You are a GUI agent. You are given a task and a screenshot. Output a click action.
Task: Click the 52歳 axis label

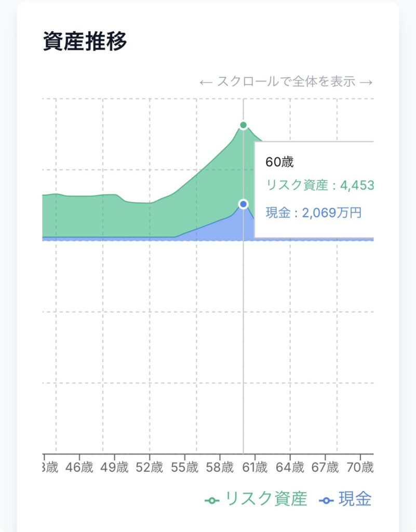(x=149, y=467)
